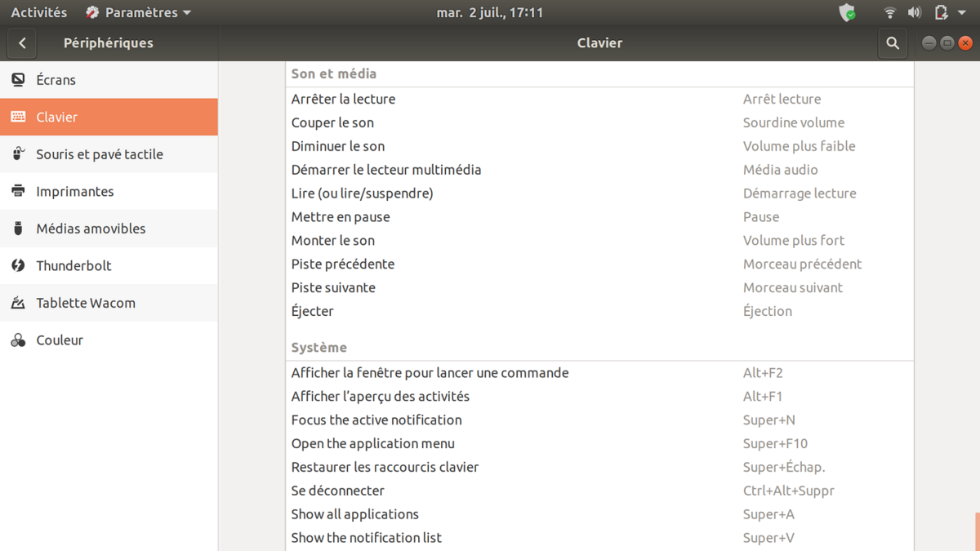Click the color circles icon beside Couleur

pyautogui.click(x=18, y=340)
